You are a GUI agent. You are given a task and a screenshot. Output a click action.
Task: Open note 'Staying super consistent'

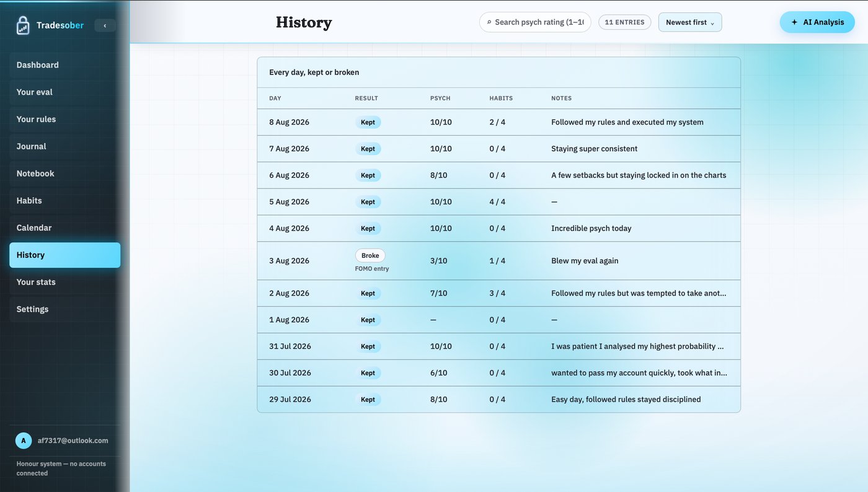click(x=595, y=149)
